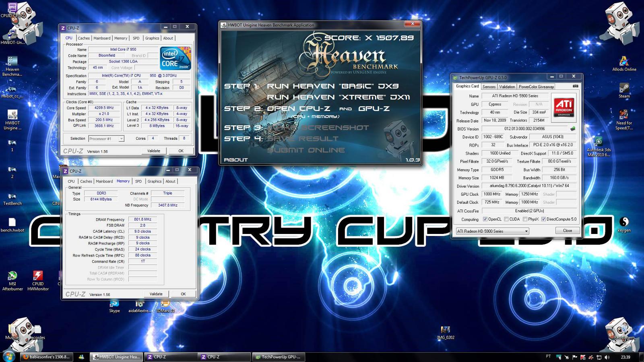Click the taskbar clock showing 23:39
This screenshot has height=362, width=644.
pyautogui.click(x=625, y=357)
